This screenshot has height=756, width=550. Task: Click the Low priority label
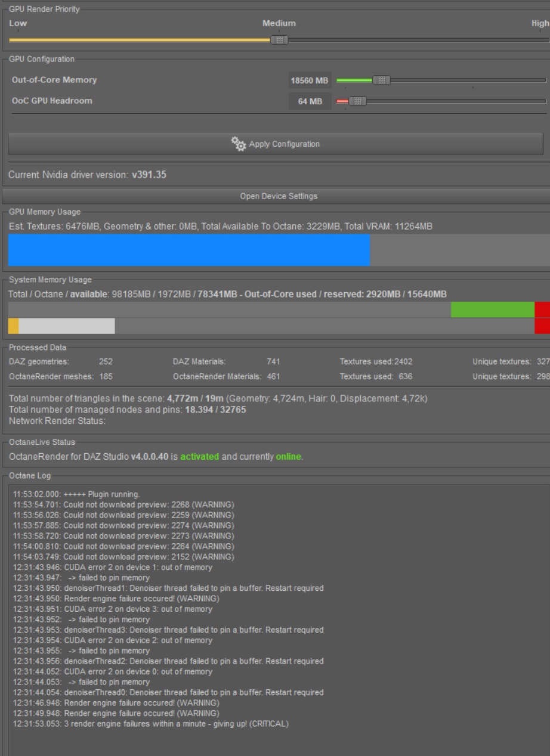[x=18, y=23]
